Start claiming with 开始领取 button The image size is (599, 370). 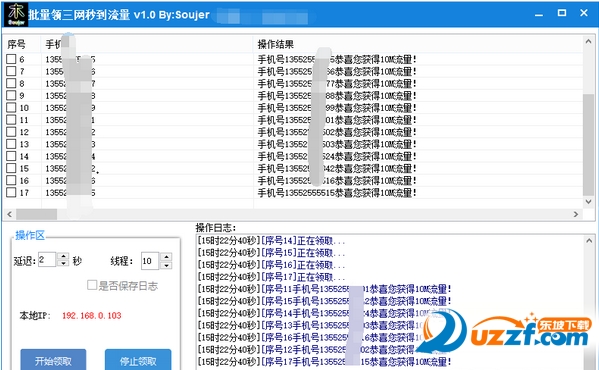coord(53,359)
